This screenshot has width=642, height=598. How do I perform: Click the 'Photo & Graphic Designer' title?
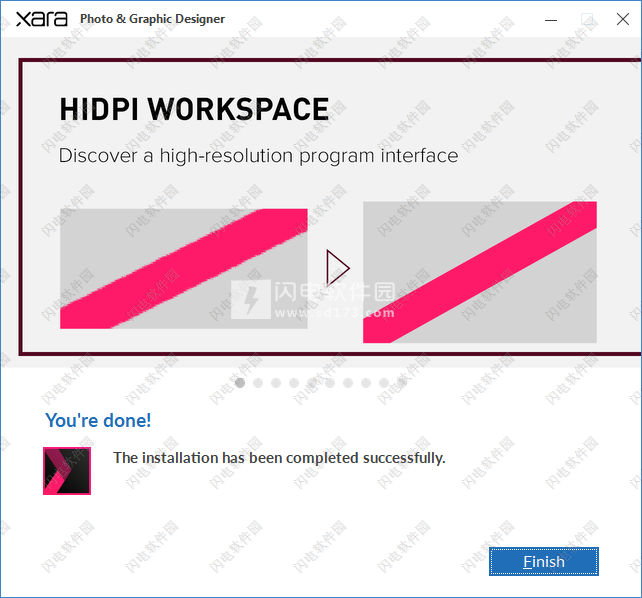tap(152, 19)
